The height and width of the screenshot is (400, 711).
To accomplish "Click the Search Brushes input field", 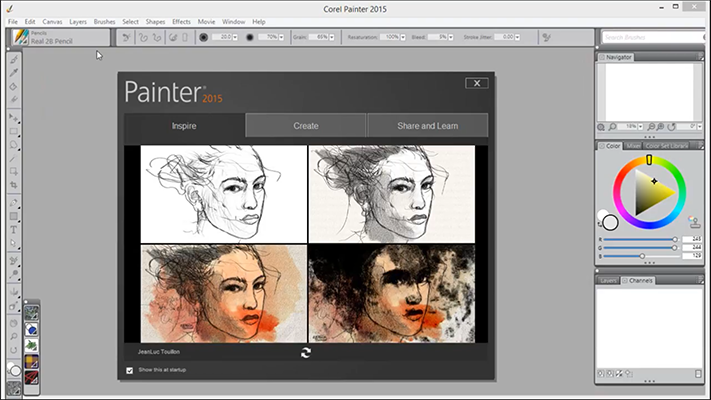I will tap(654, 37).
